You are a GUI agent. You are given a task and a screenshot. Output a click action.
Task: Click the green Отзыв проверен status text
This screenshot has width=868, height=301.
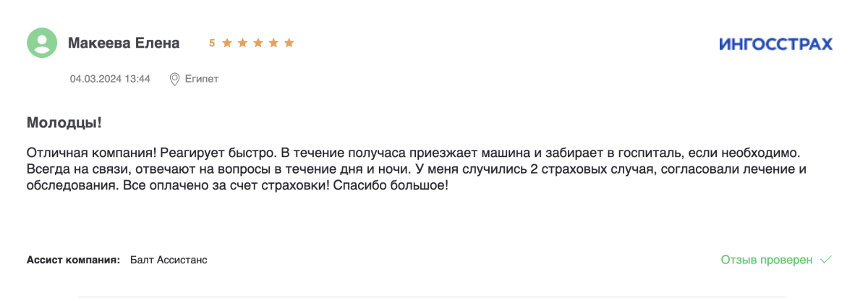(767, 260)
